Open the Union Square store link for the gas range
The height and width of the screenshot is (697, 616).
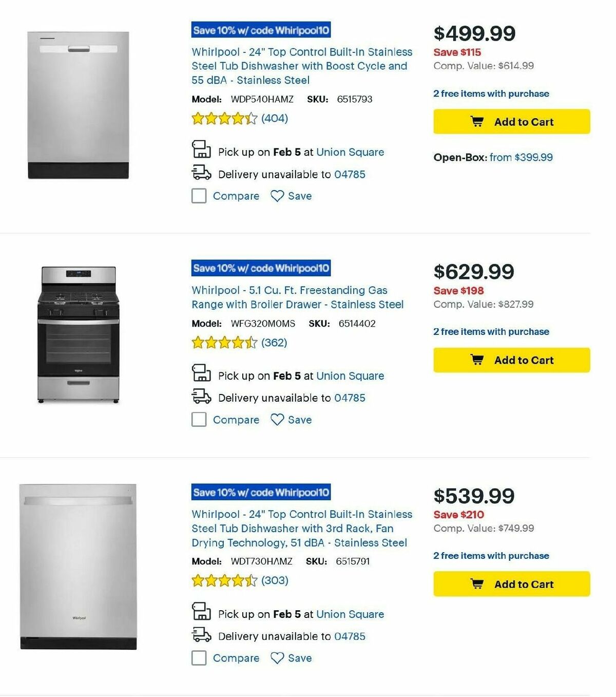(350, 376)
